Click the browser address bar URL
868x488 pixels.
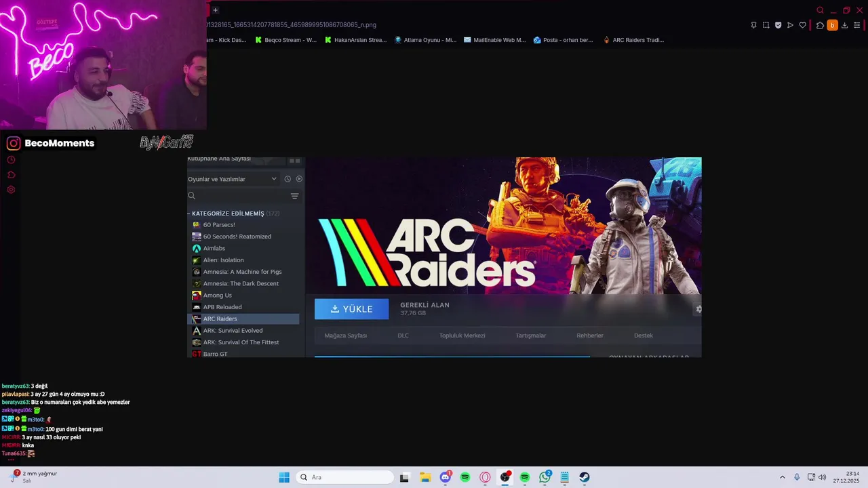click(292, 24)
